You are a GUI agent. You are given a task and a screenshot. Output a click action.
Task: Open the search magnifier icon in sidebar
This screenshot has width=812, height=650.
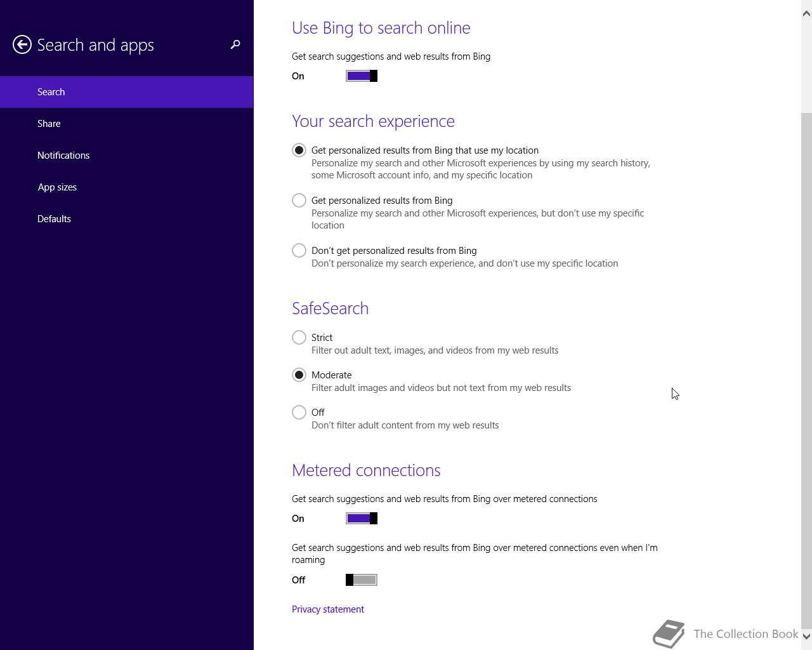(235, 44)
